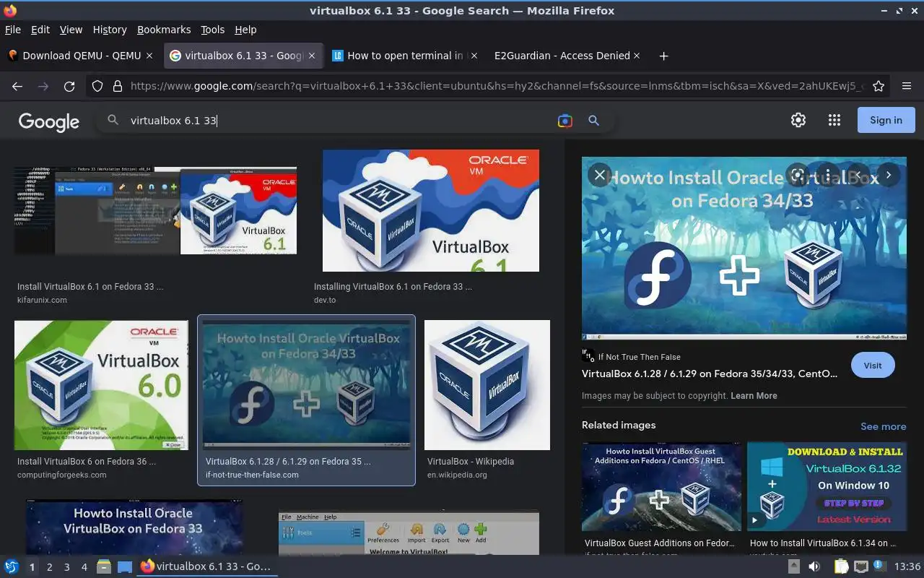Go forward one page
Viewport: 924px width, 578px height.
[x=43, y=86]
